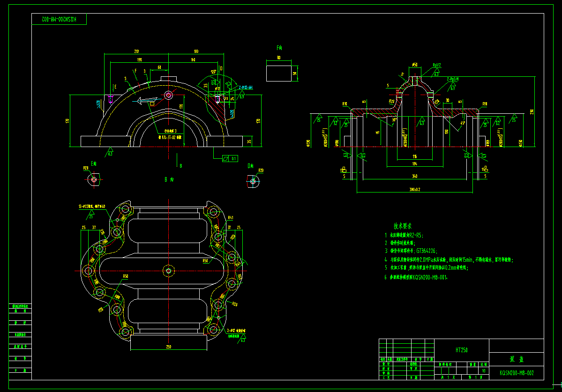The width and height of the screenshot is (562, 392).
Task: Select the flatness symbol in tolerance frame
Action: click(226, 159)
